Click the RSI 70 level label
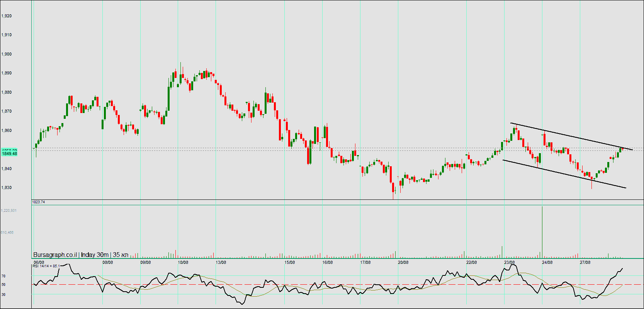 3,276
